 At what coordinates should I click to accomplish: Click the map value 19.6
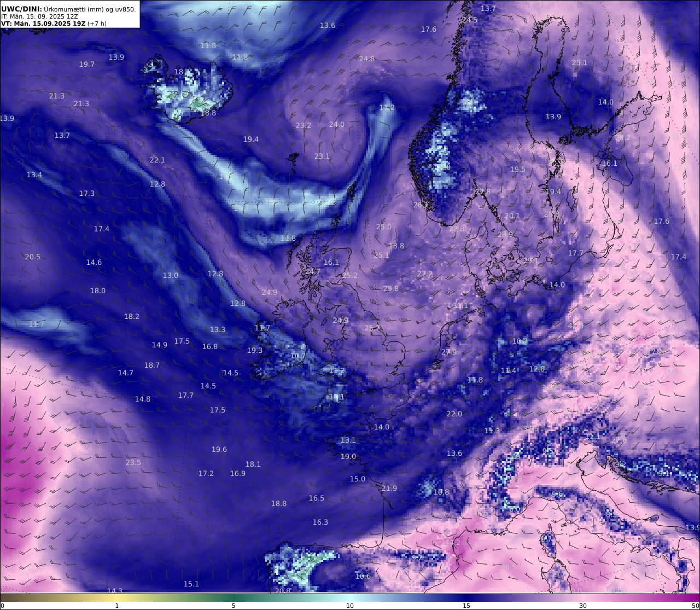click(x=219, y=450)
